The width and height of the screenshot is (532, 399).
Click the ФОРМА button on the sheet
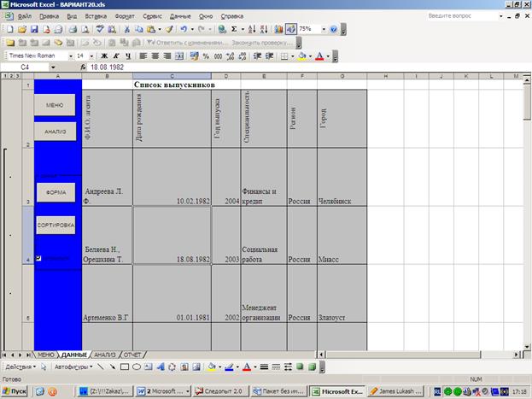[x=56, y=192]
